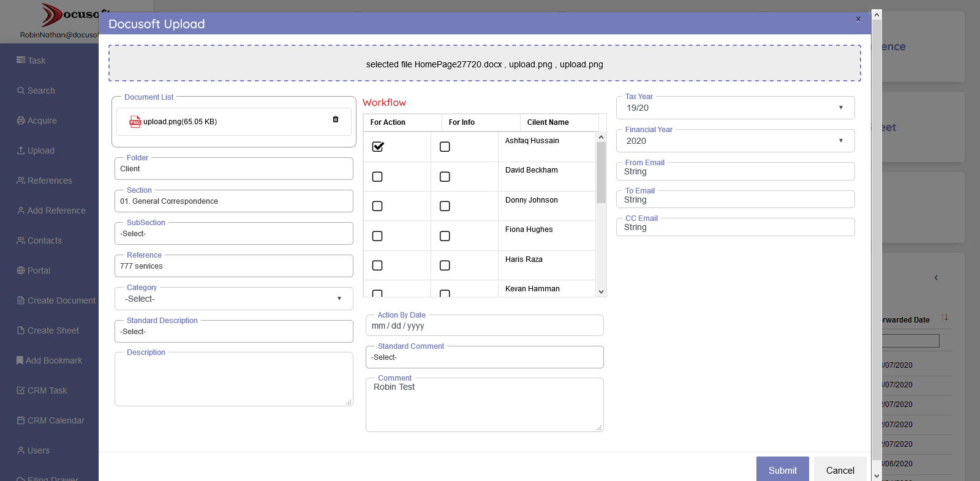Check For Info for Donny Johnson
The image size is (980, 481).
(x=445, y=206)
